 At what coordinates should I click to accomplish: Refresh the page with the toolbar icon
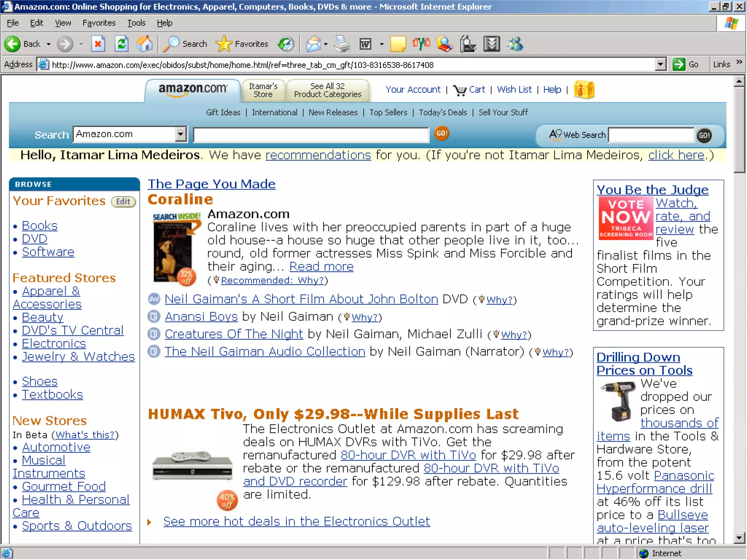pyautogui.click(x=121, y=44)
